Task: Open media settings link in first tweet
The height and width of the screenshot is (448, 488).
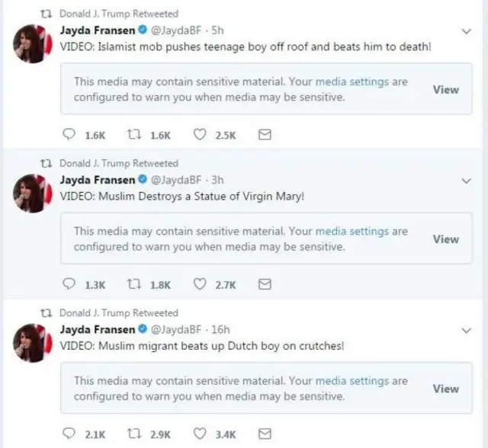Action: tap(352, 82)
